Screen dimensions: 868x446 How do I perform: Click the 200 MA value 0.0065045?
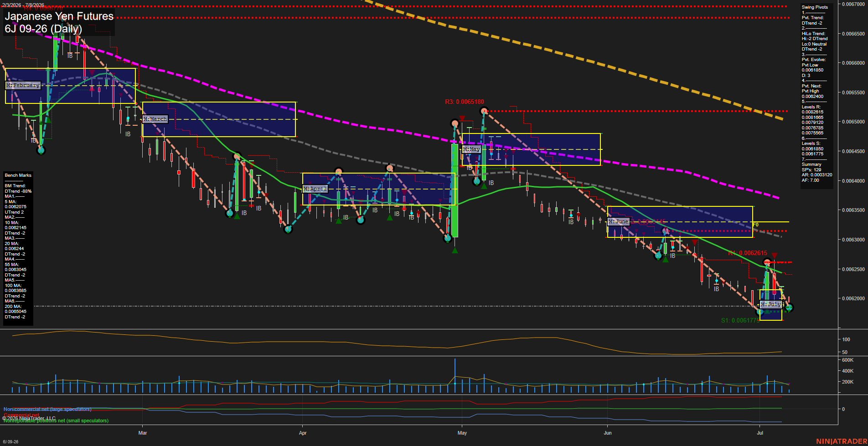pos(15,312)
